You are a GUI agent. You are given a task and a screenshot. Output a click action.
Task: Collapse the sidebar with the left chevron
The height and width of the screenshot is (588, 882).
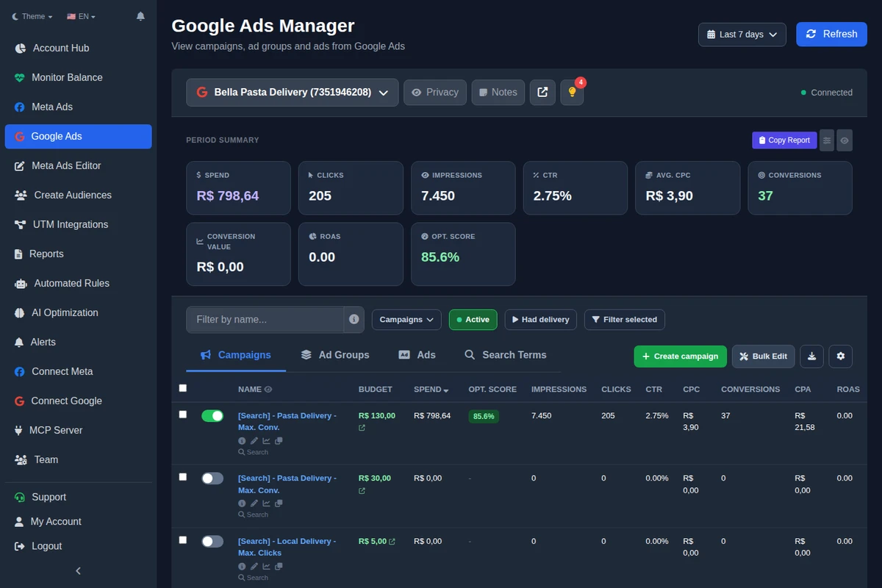click(79, 571)
